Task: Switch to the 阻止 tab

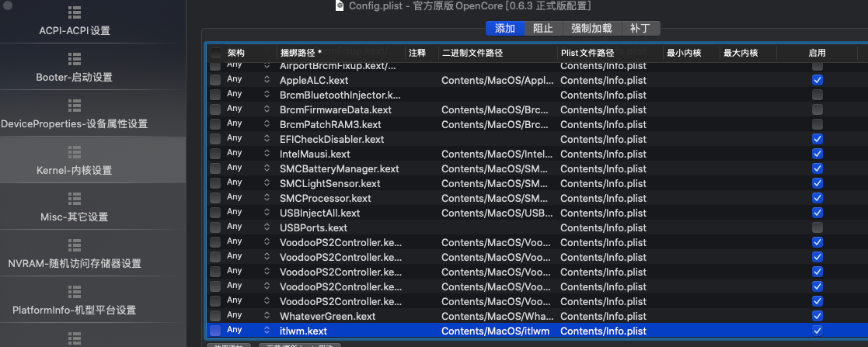Action: point(543,29)
